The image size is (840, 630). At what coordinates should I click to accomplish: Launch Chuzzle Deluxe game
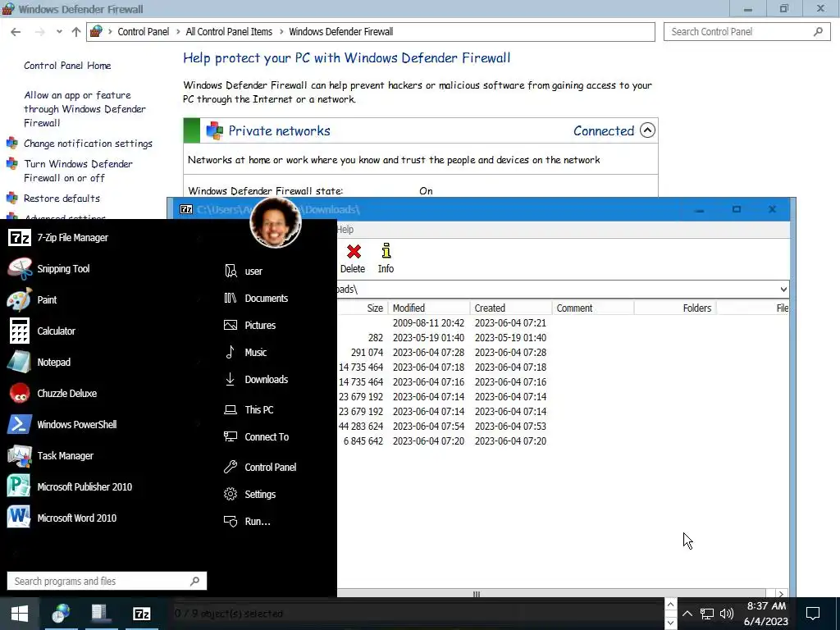[x=52, y=393]
